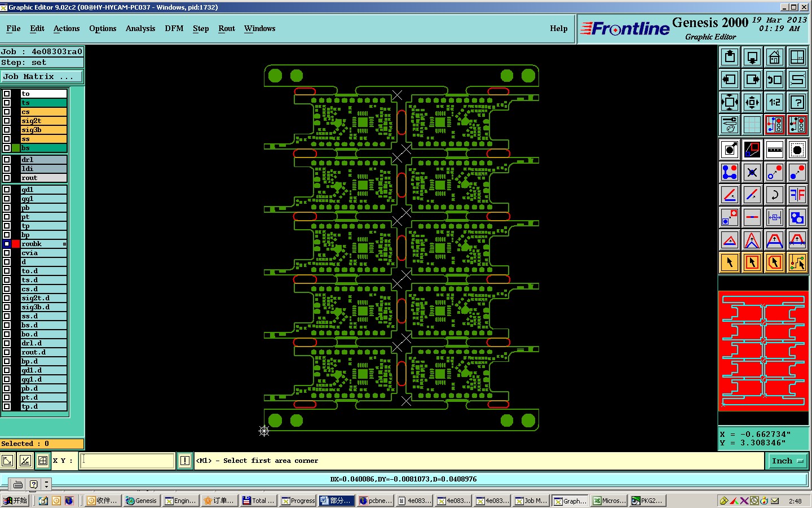Toggle the checkbox for layer 'rout'
Screen dimensions: 812x508
click(x=7, y=178)
